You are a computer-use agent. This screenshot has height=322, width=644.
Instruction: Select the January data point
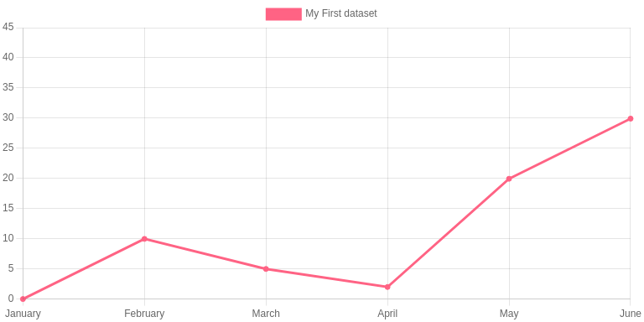(x=23, y=299)
